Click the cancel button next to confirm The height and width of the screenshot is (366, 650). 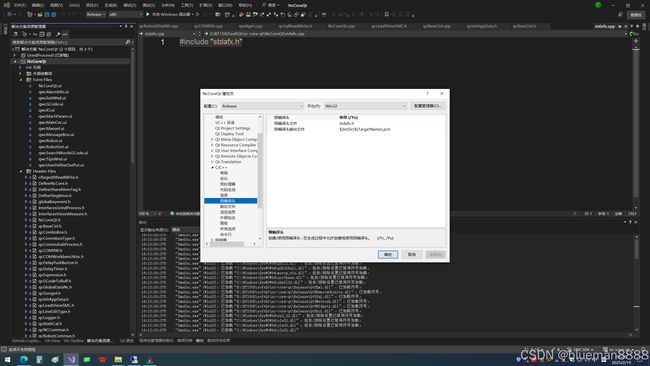click(412, 255)
